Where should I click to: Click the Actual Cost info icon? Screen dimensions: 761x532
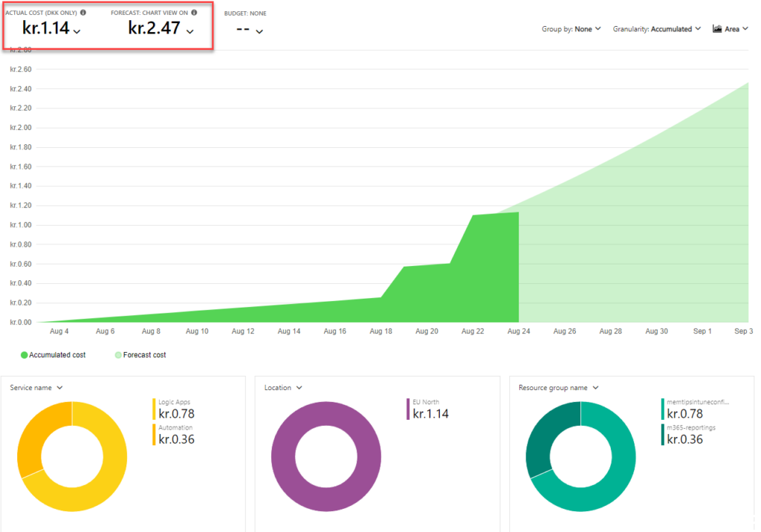point(82,12)
